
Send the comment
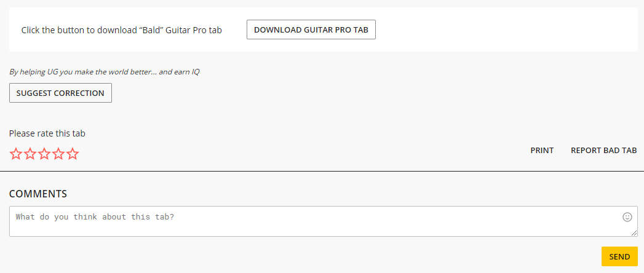click(619, 256)
